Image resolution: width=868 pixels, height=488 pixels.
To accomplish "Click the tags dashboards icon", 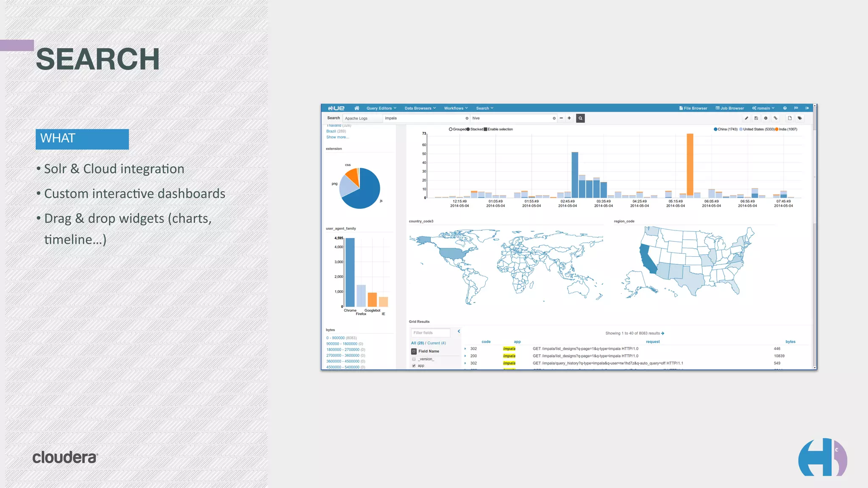I will 800,118.
